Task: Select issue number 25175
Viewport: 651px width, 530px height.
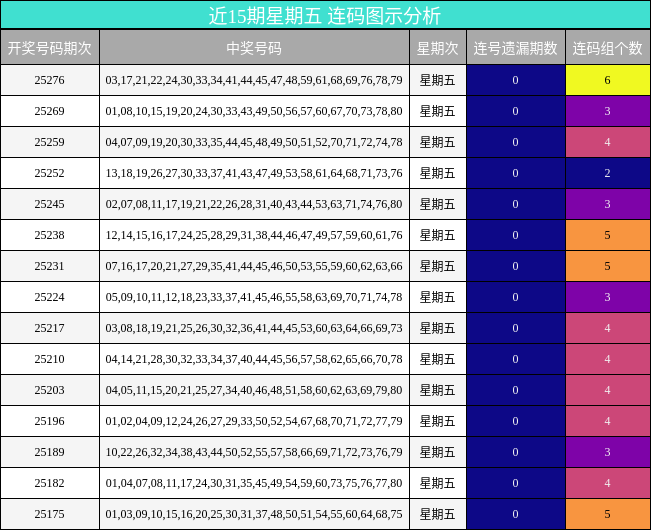Action: point(49,514)
